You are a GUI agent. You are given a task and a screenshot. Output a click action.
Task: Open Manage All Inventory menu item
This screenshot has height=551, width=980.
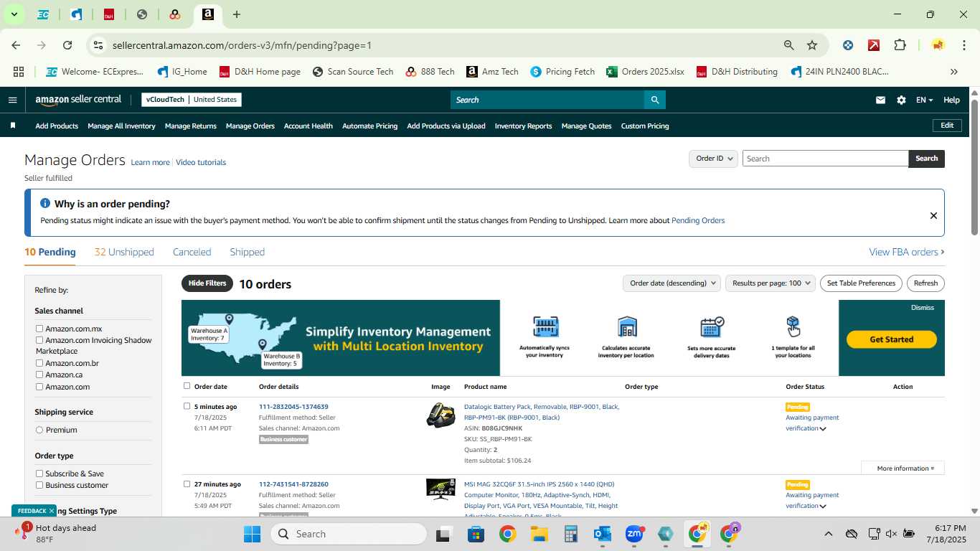click(121, 126)
